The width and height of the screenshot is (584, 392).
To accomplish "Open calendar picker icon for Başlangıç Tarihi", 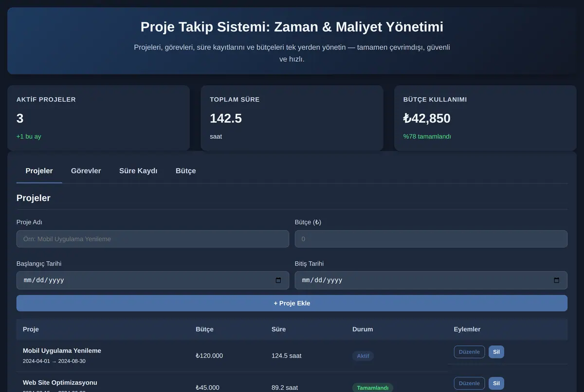I will pos(278,280).
